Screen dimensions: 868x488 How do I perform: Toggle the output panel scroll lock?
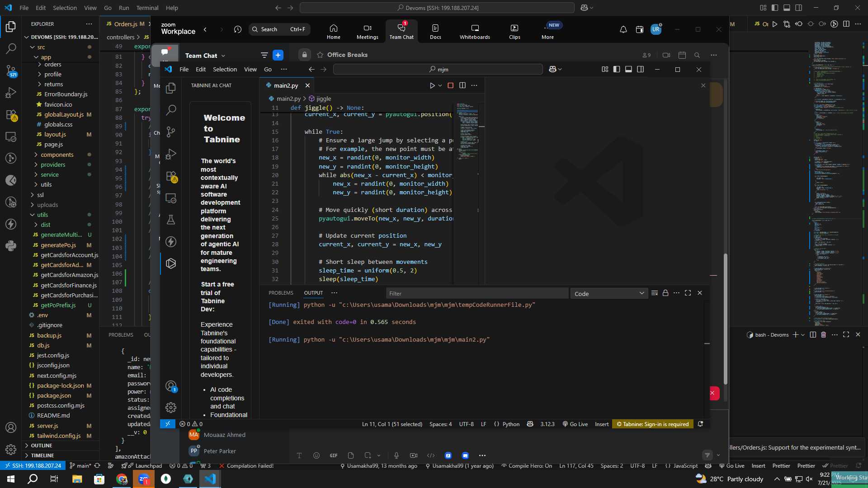[x=665, y=293]
